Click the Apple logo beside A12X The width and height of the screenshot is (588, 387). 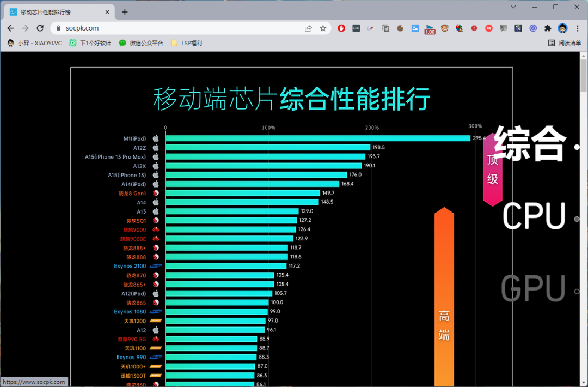point(156,166)
